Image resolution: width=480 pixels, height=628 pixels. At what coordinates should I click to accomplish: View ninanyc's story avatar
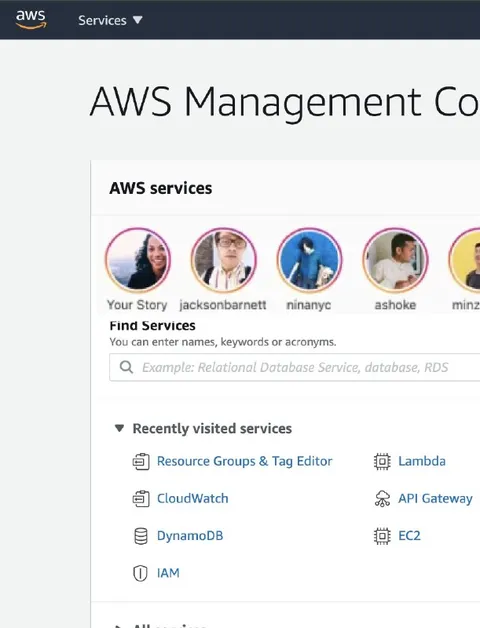coord(309,260)
